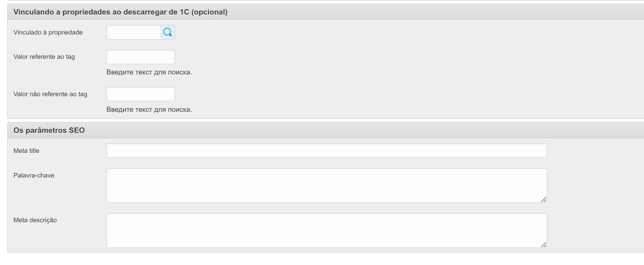Click the 'Vinculado à propriedade' label
The height and width of the screenshot is (265, 644).
pyautogui.click(x=48, y=32)
